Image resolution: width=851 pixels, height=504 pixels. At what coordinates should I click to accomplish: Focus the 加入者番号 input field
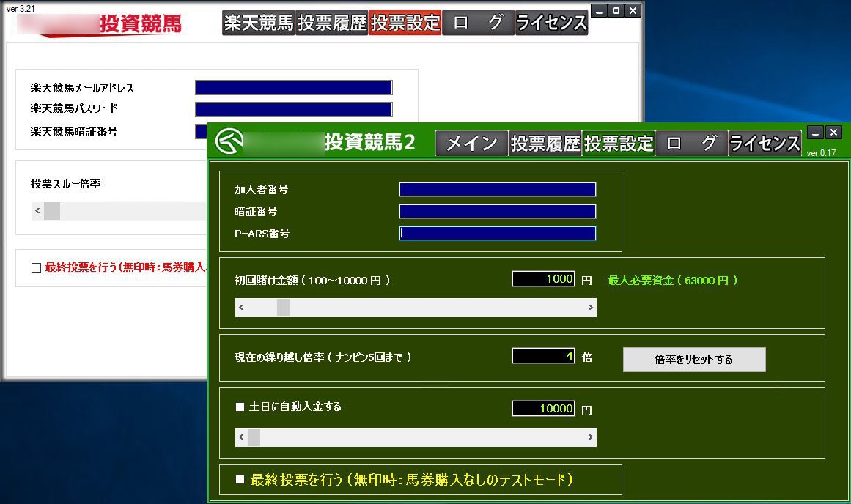(x=498, y=189)
